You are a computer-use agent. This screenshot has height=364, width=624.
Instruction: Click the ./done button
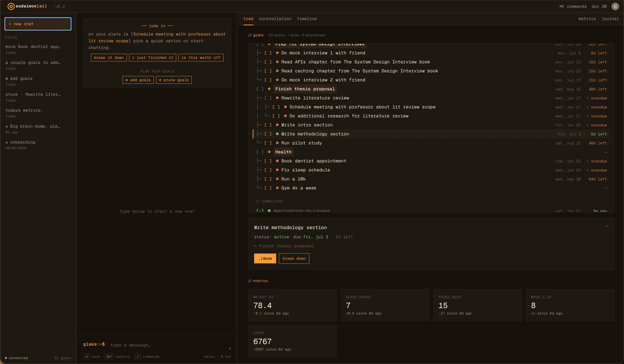265,258
